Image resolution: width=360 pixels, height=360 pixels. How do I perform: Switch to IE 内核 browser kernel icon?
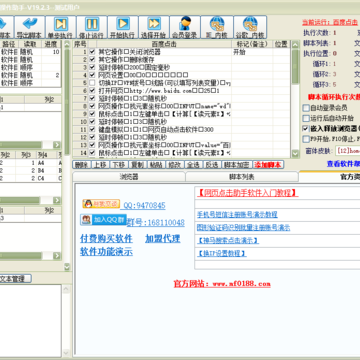point(216,27)
